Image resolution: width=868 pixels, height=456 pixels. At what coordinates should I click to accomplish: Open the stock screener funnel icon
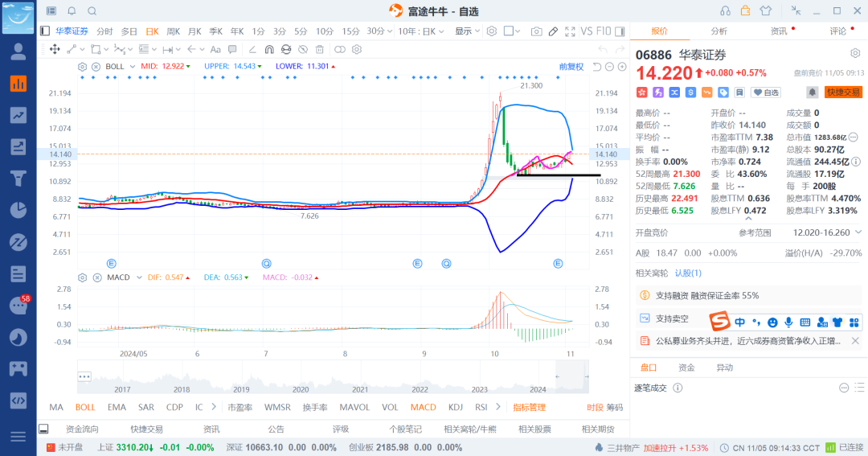[18, 179]
